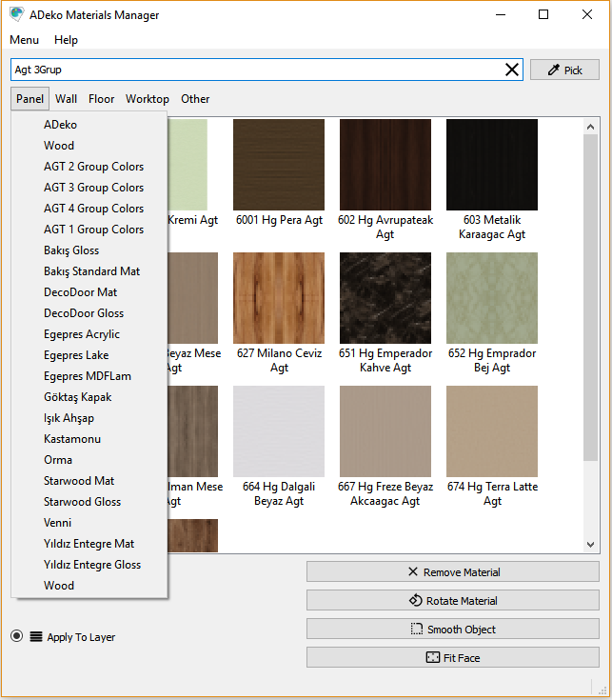Select the 652 Hg Emprador Bej Agt material
The image size is (612, 700).
tap(492, 298)
